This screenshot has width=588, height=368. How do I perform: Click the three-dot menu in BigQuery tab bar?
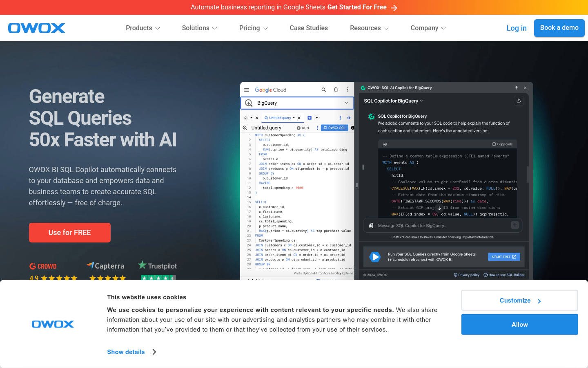click(x=340, y=118)
